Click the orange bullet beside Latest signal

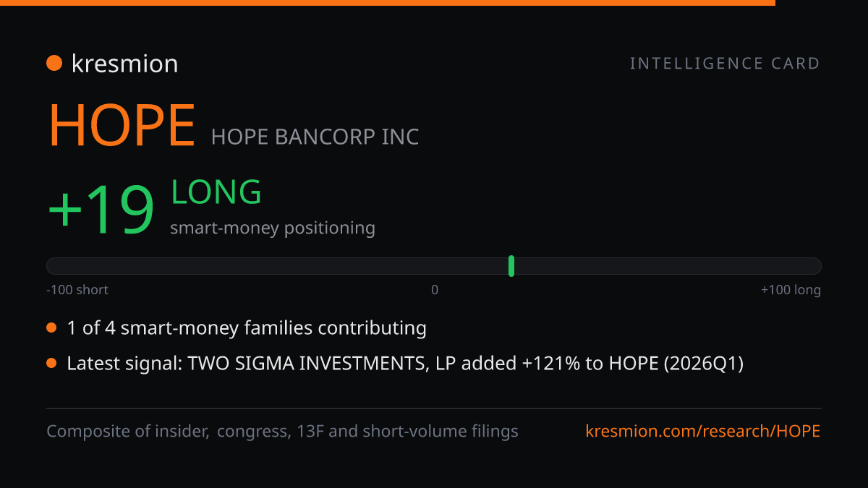coord(51,364)
